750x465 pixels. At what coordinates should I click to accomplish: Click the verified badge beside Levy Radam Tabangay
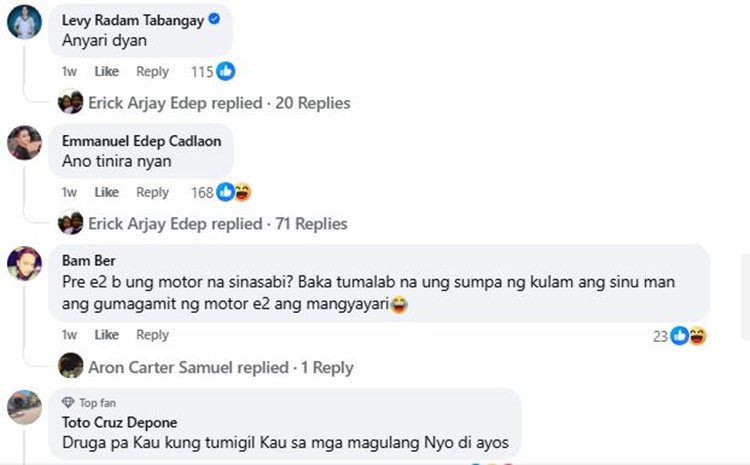pos(214,20)
